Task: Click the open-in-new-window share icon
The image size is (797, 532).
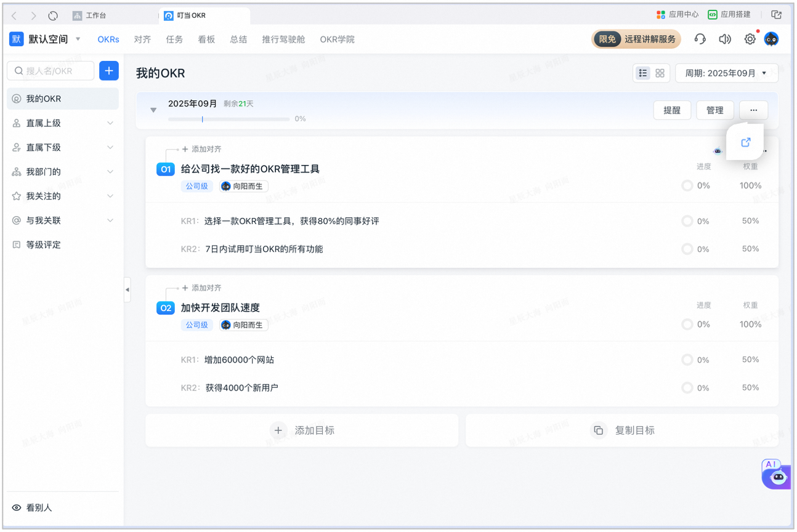Action: point(745,142)
